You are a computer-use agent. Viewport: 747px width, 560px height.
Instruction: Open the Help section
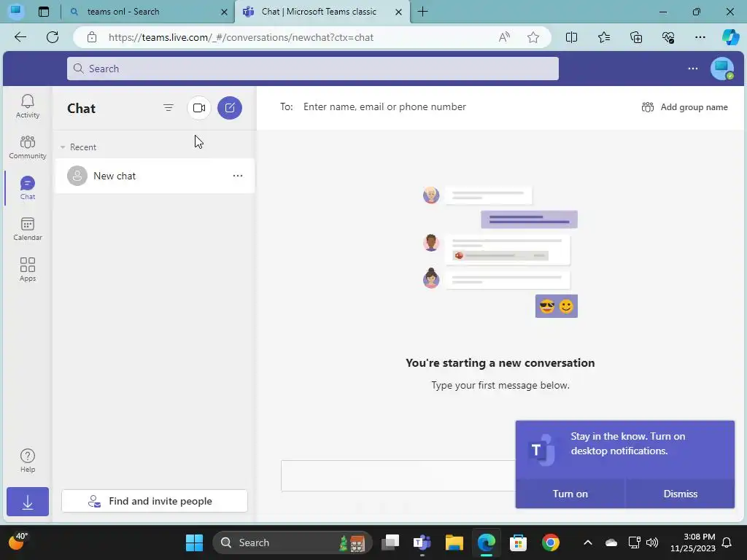(28, 461)
